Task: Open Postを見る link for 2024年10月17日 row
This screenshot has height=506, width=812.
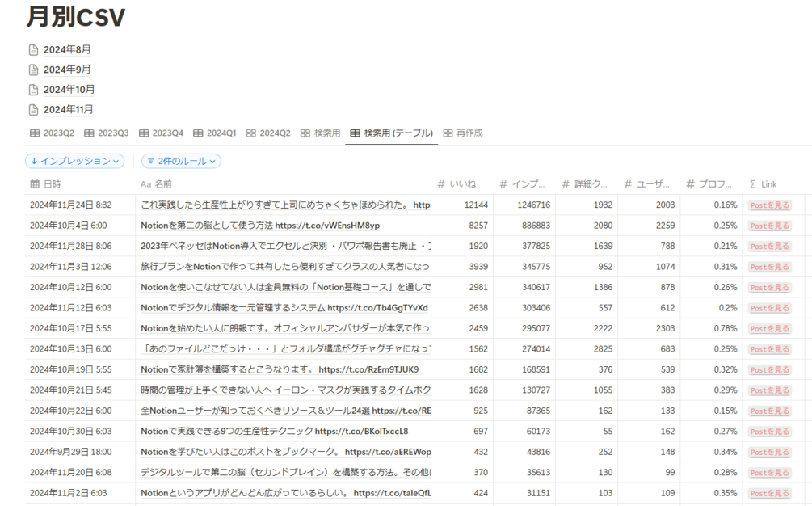Action: [x=770, y=329]
